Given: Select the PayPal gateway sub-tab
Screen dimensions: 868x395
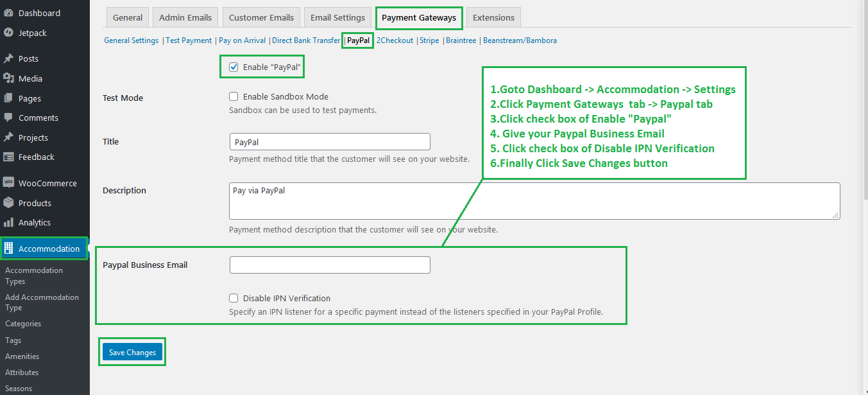Looking at the screenshot, I should [358, 40].
